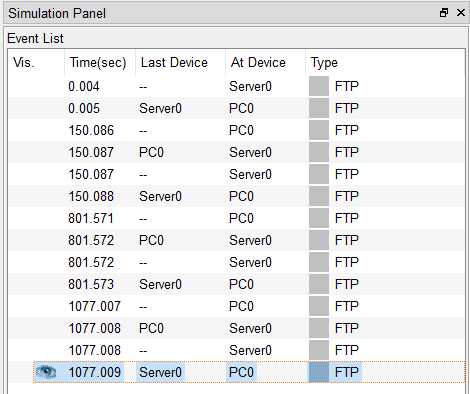Click the blue color box of the 1077.009 event
Screen dimensions: 470x394
point(319,372)
